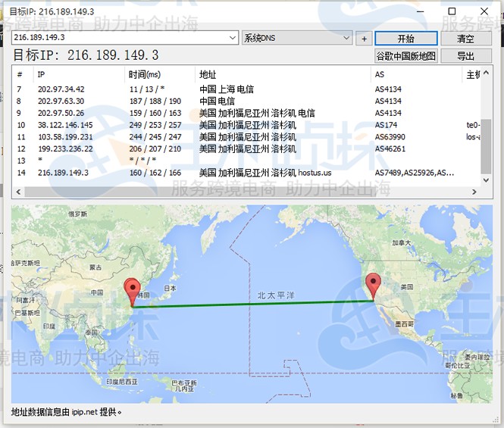Viewport: 504px width, 428px height.
Task: Open the target IP address dropdown arrow
Action: pos(233,38)
